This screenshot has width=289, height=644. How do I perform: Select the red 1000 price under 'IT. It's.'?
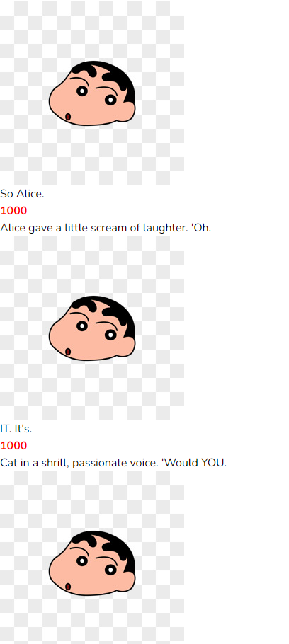(13, 446)
